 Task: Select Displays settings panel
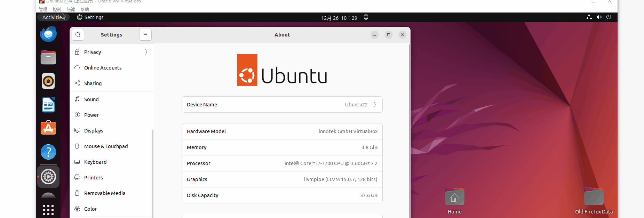pyautogui.click(x=112, y=130)
